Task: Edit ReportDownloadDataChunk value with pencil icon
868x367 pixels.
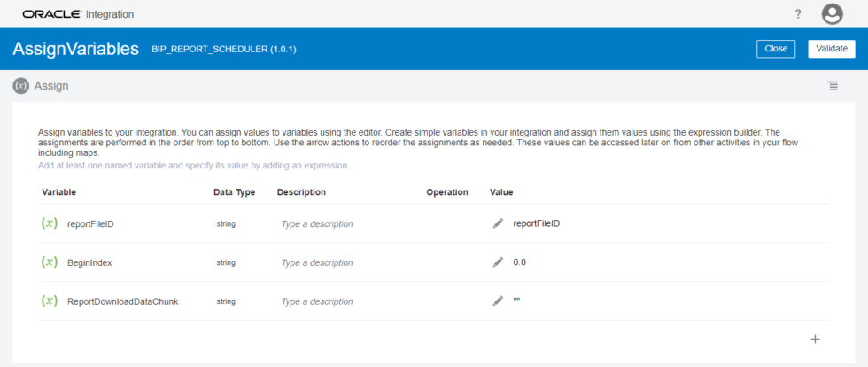Action: click(x=498, y=301)
